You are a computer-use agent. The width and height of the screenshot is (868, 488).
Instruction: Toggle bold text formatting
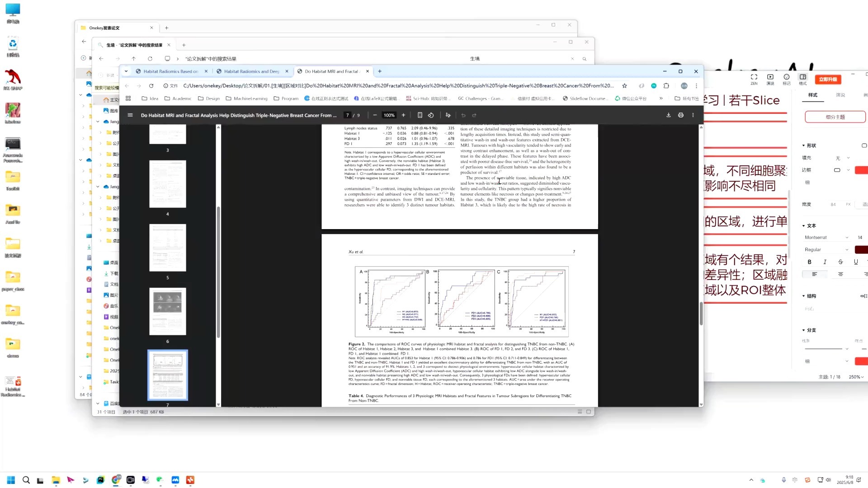tap(809, 262)
